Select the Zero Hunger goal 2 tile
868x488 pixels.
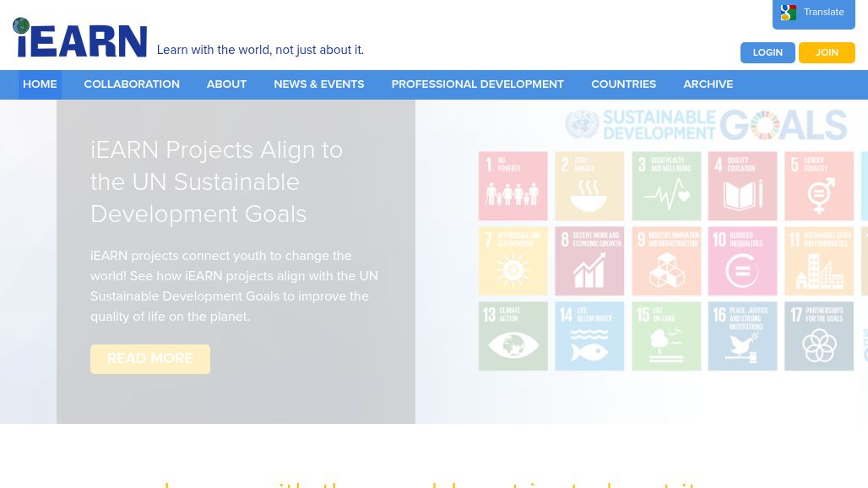(589, 186)
